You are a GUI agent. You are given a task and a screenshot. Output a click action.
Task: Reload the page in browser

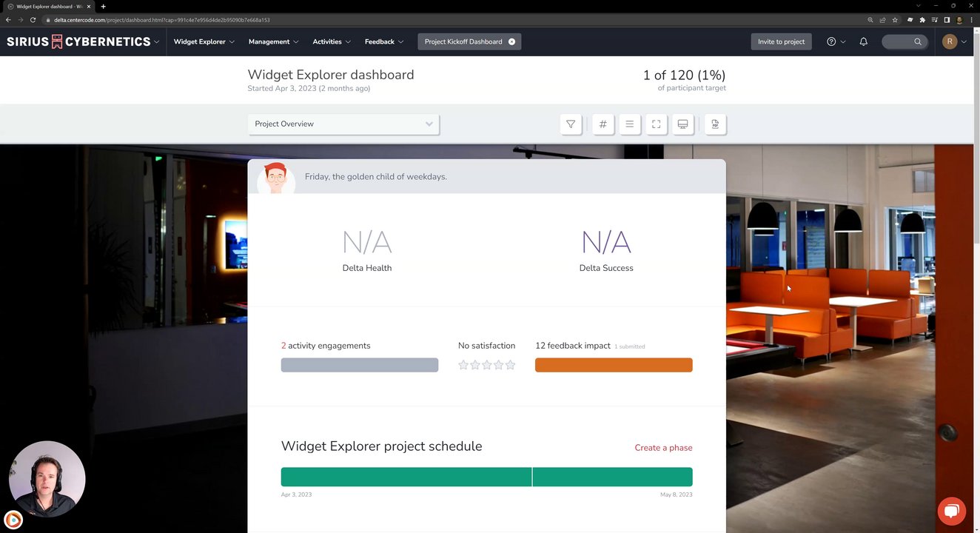pos(33,20)
